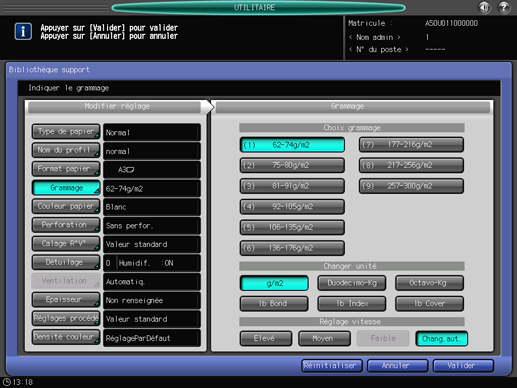Viewport: 517px width, 388px height.
Task: Click the Grammage panel header
Action: pyautogui.click(x=353, y=106)
